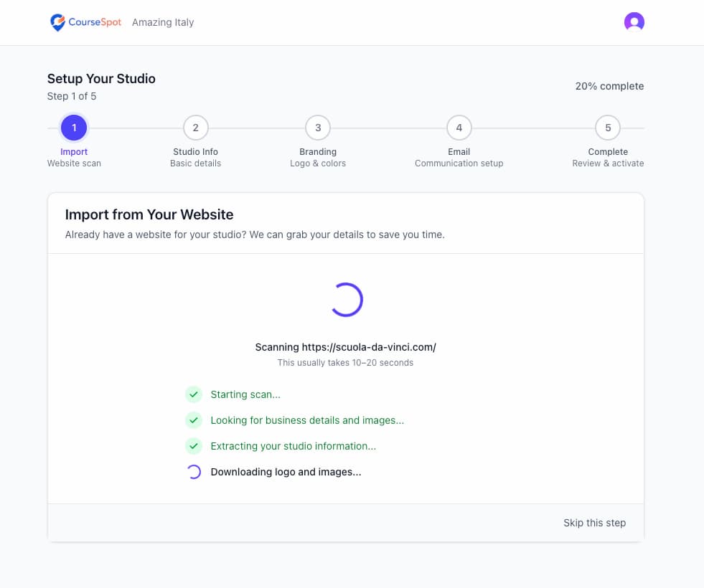This screenshot has width=704, height=588.
Task: Click the CourseSpot logo icon
Action: click(x=57, y=22)
